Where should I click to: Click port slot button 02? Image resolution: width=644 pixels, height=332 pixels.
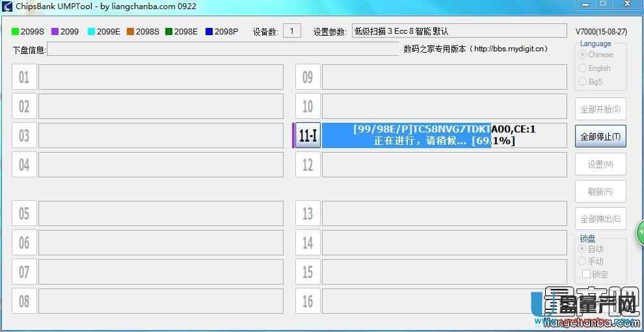(x=24, y=107)
